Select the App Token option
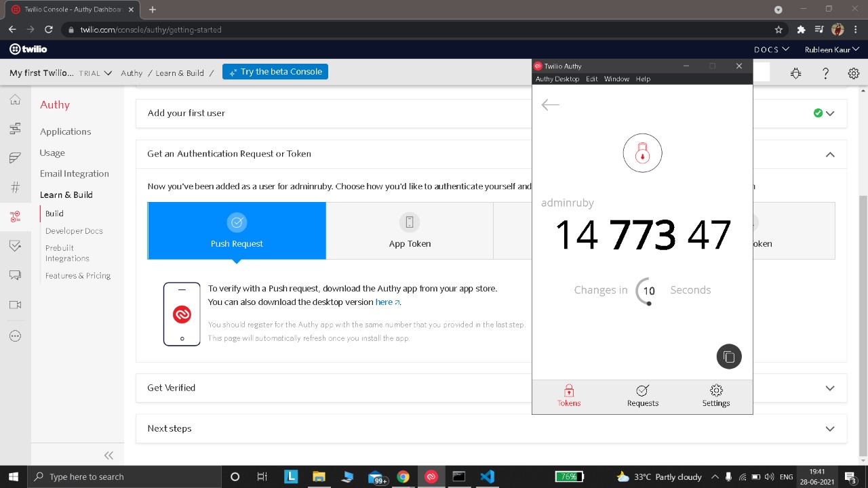Image resolution: width=868 pixels, height=488 pixels. point(410,230)
